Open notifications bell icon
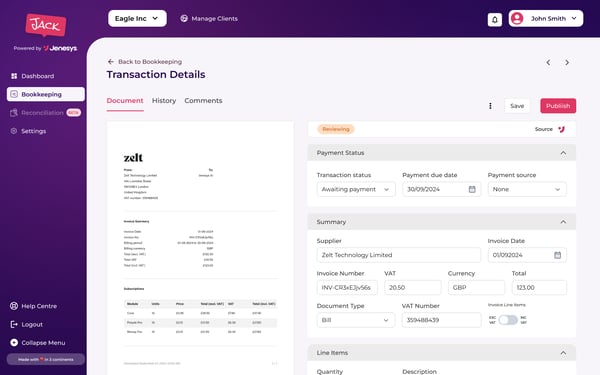600x375 pixels. click(494, 20)
